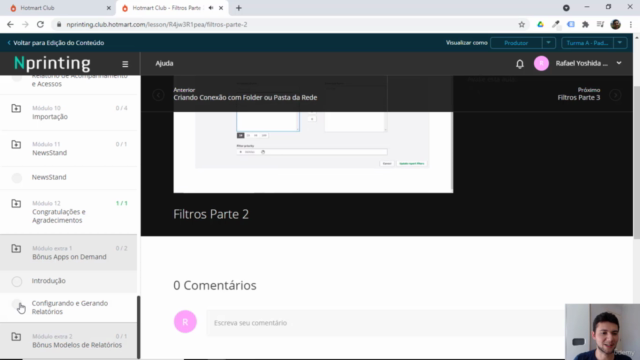Click the 0 Comentários heading

[215, 285]
